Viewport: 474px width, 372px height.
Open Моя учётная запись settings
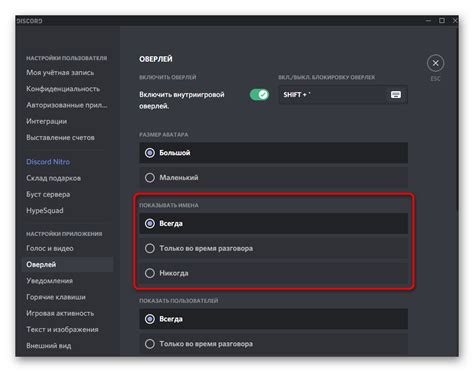(x=60, y=73)
